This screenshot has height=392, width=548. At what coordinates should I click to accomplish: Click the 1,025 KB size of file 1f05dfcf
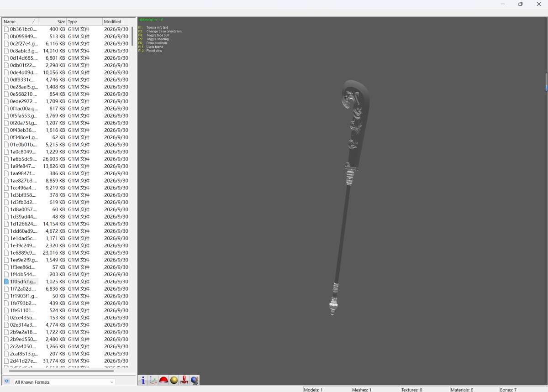coord(55,282)
